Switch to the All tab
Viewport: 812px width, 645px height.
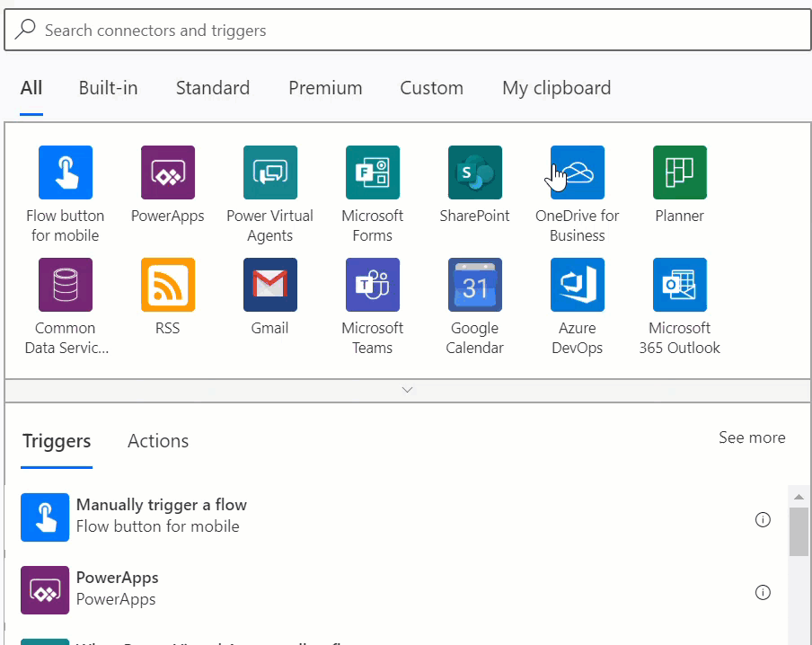[31, 88]
